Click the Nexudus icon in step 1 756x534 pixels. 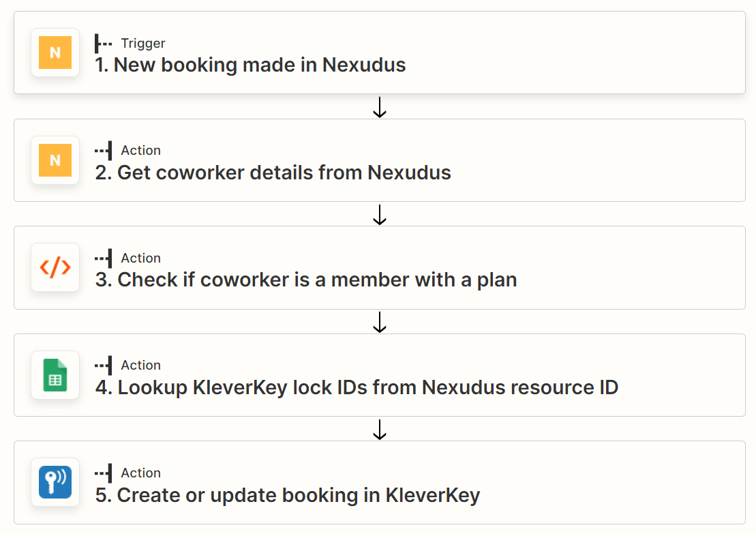[x=55, y=53]
